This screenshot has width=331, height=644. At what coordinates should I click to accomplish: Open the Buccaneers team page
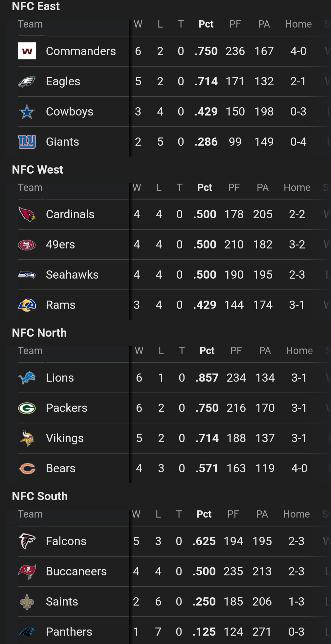tap(76, 571)
